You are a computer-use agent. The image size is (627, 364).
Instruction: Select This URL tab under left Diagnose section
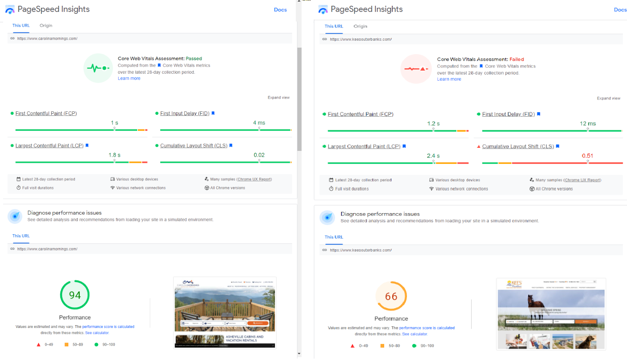[x=21, y=236]
